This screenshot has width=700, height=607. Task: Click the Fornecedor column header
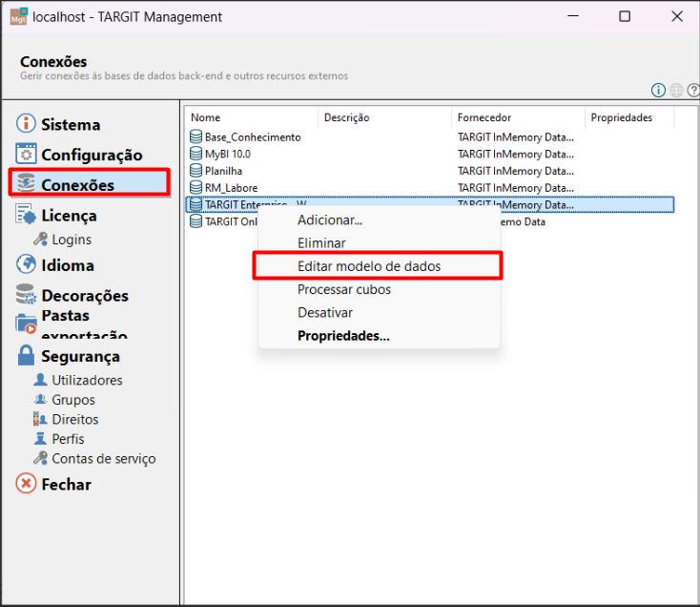pos(518,117)
